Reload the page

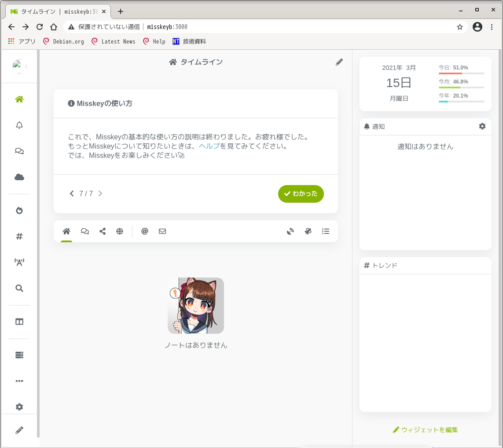coord(40,27)
